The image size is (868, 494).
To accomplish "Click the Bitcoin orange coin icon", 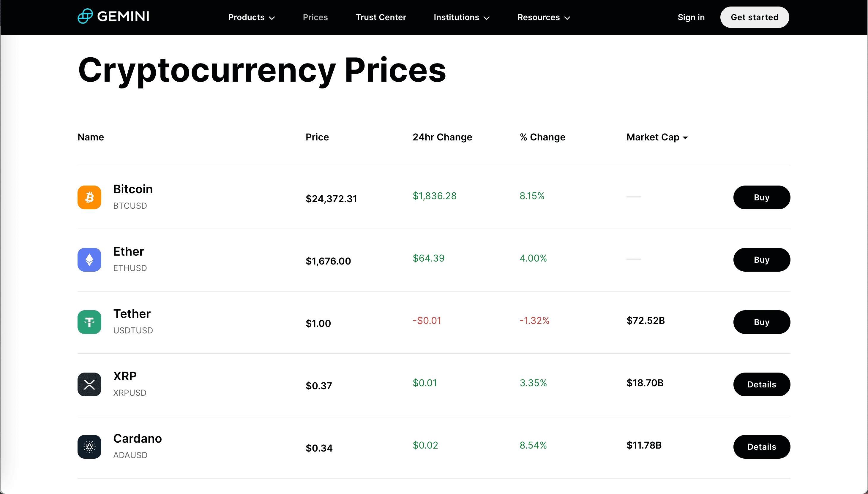I will 89,197.
